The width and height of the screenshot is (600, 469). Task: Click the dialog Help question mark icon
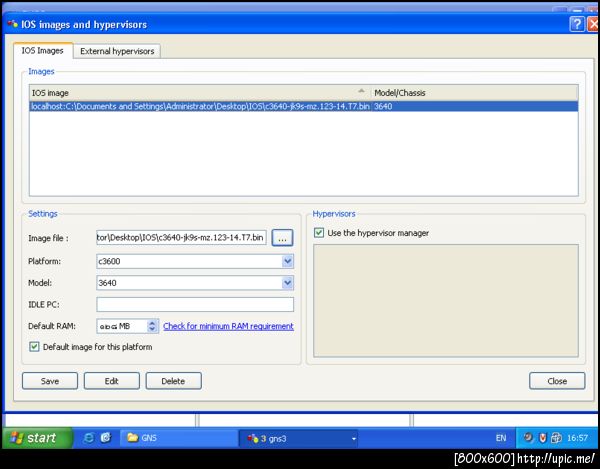pos(577,24)
